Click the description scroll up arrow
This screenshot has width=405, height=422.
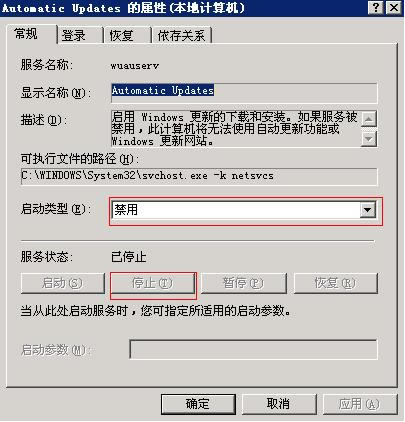pyautogui.click(x=369, y=119)
